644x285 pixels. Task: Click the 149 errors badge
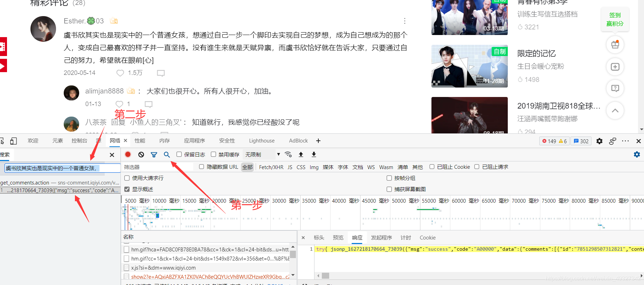(549, 141)
